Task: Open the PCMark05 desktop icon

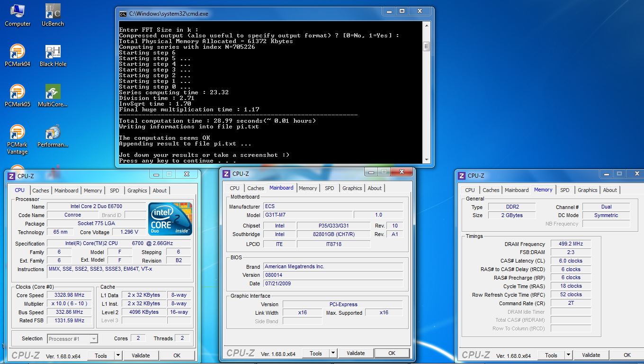Action: click(x=18, y=96)
